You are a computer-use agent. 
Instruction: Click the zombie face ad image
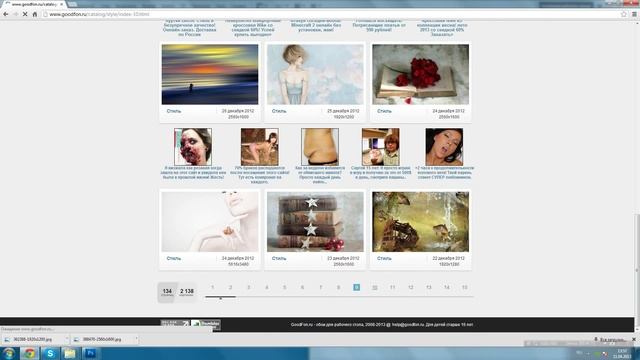(x=193, y=147)
